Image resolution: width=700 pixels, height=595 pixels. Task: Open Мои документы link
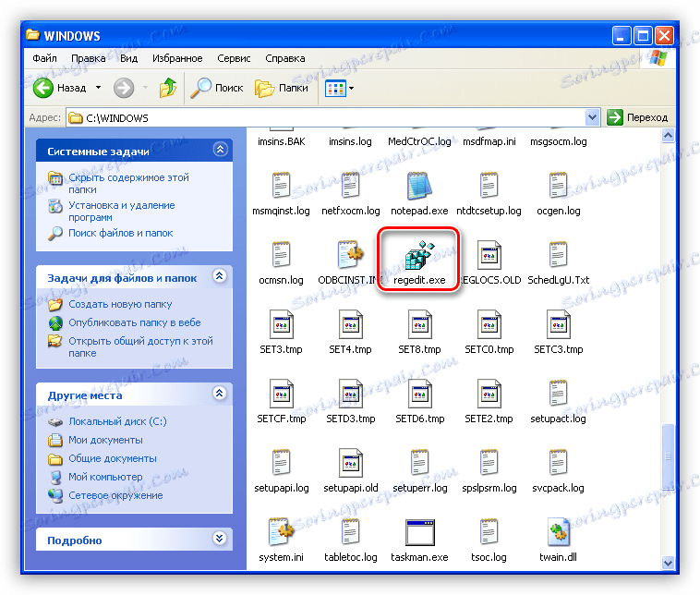(x=105, y=440)
